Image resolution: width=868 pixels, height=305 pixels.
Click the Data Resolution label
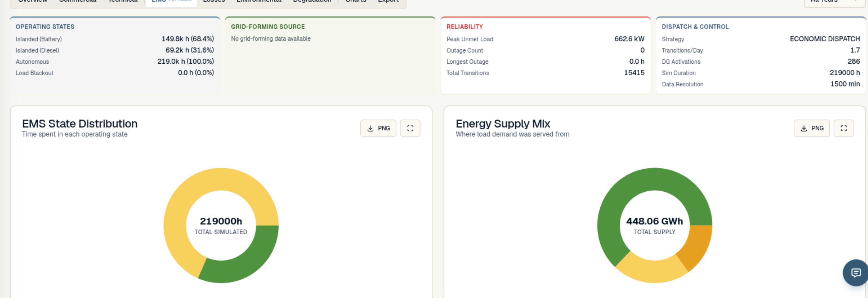(683, 84)
